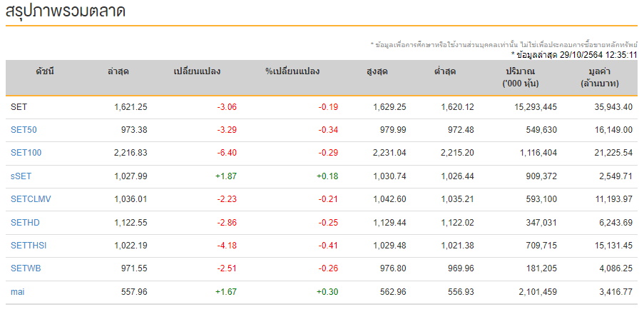Click the ดัชนี column header
This screenshot has width=644, height=312.
45,71
